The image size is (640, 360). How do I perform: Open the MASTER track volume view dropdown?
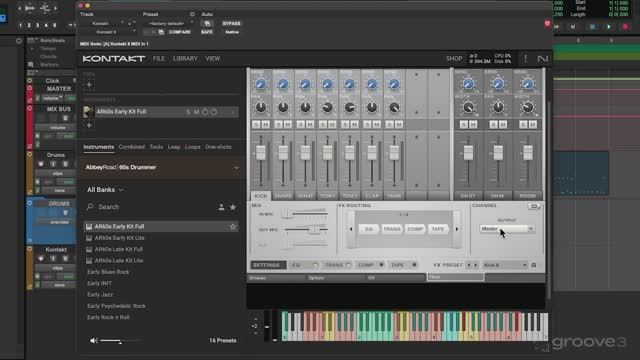point(52,98)
